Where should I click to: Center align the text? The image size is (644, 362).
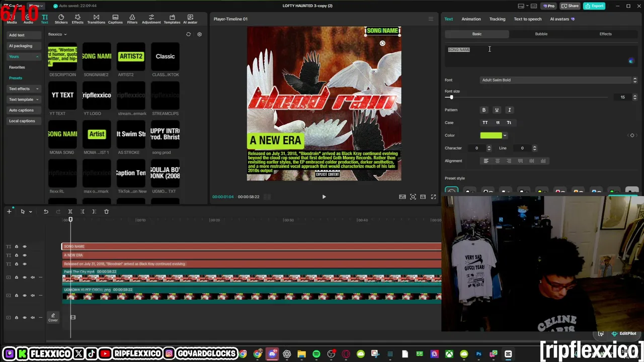click(498, 161)
